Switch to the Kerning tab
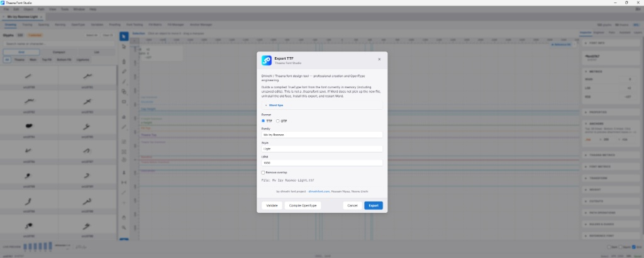Screen dimensions: 644x258 60,24
